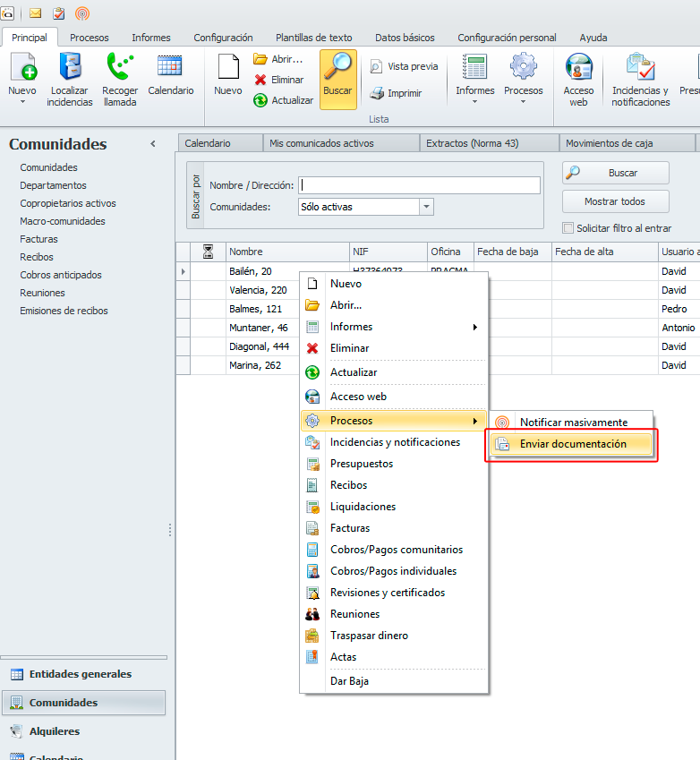
Task: Open Extractos (Norma 43) tab
Action: (490, 143)
